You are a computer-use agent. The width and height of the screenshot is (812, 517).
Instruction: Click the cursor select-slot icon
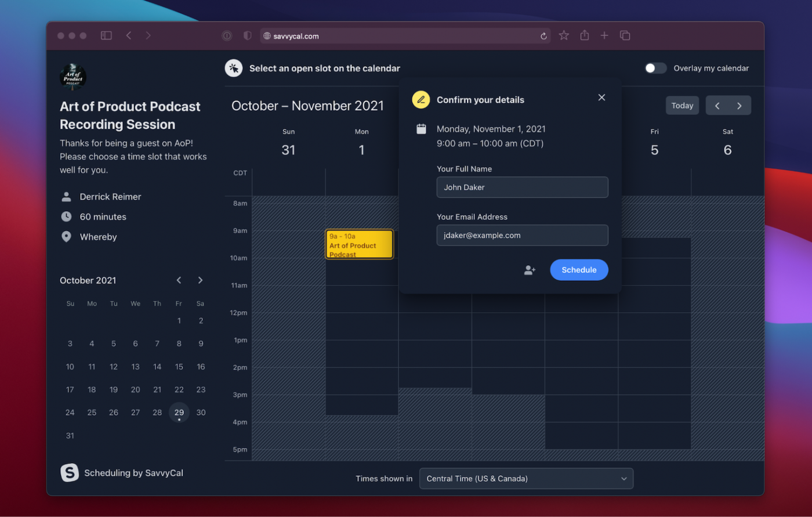[234, 68]
